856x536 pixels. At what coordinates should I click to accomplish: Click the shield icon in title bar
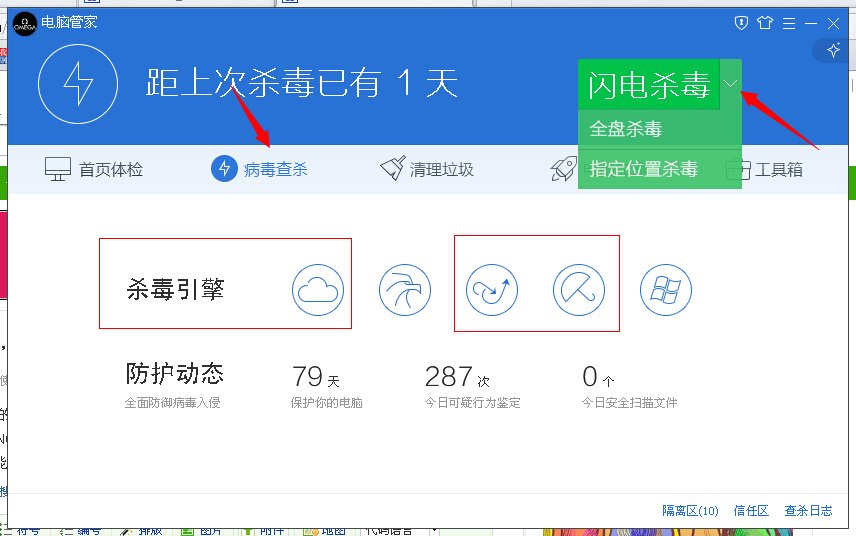coord(741,23)
